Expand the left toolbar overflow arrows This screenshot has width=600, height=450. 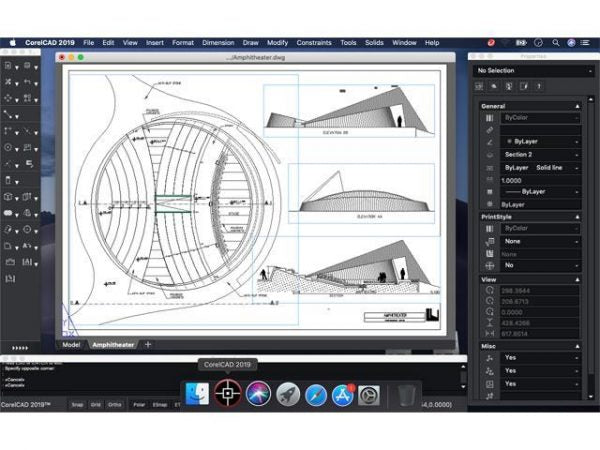pyautogui.click(x=20, y=348)
